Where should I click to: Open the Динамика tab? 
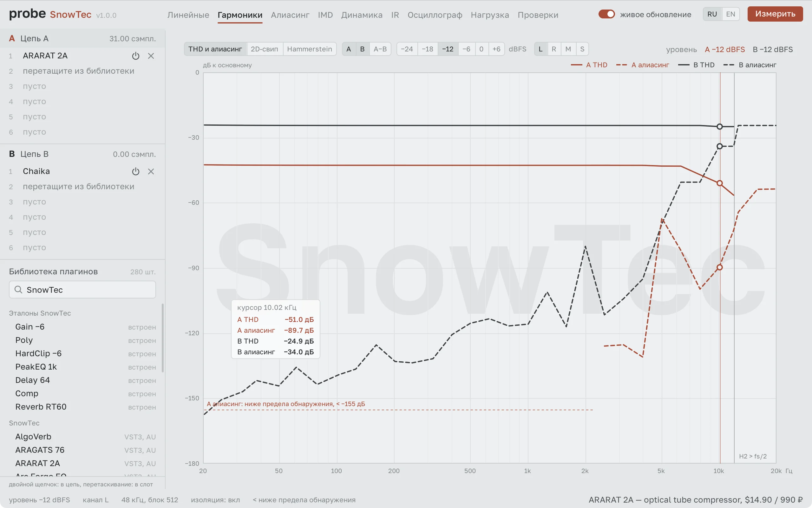tap(362, 15)
